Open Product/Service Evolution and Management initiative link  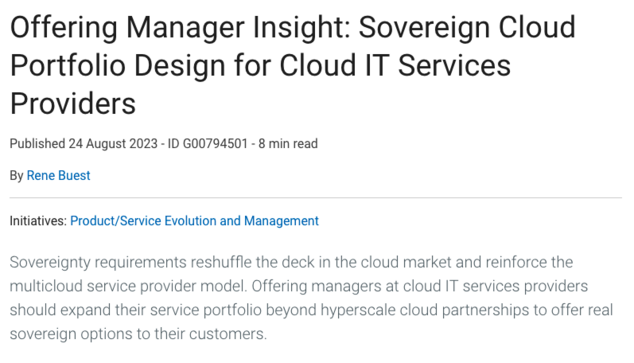tap(194, 221)
